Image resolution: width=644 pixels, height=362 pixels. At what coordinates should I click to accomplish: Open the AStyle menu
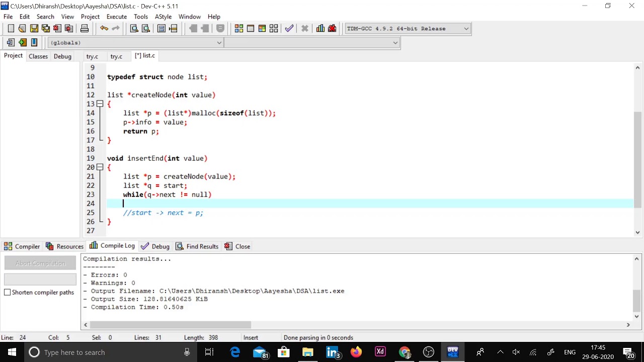click(163, 17)
